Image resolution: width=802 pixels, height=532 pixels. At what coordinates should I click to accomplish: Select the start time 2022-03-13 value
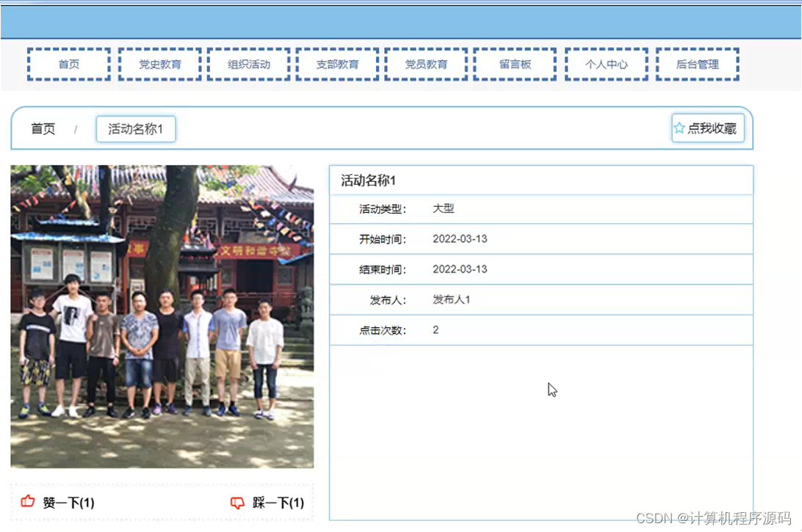point(460,238)
